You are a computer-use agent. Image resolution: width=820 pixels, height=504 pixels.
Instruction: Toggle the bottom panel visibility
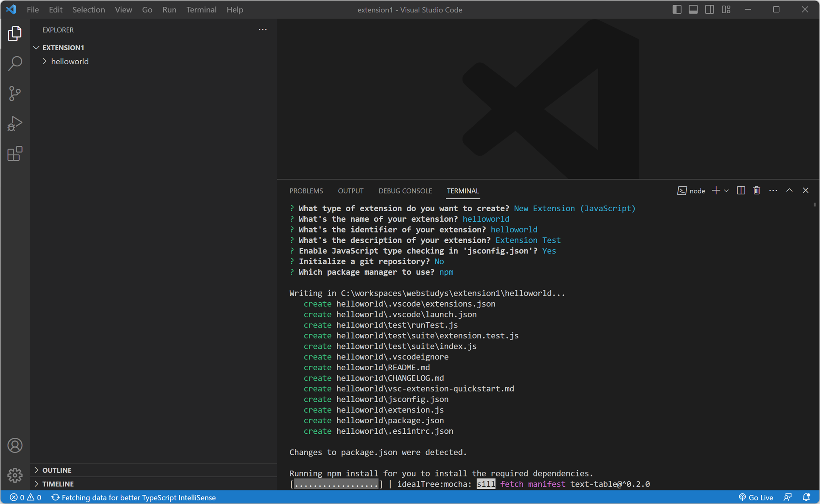693,10
